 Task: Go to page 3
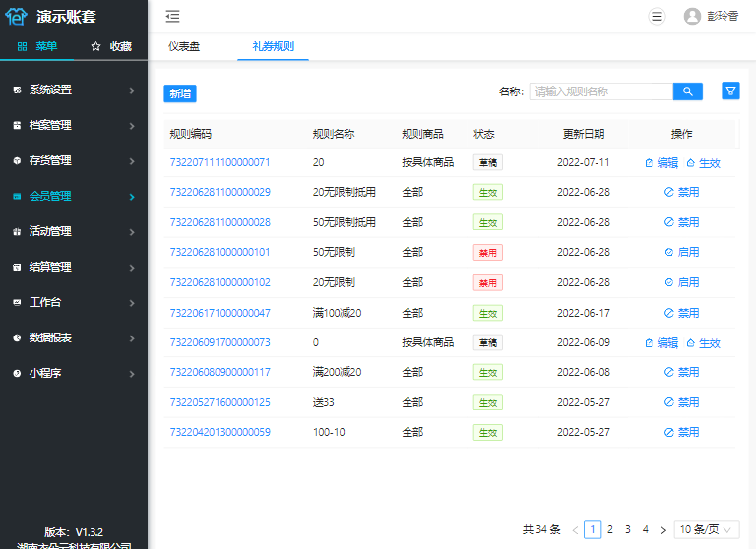tap(628, 529)
